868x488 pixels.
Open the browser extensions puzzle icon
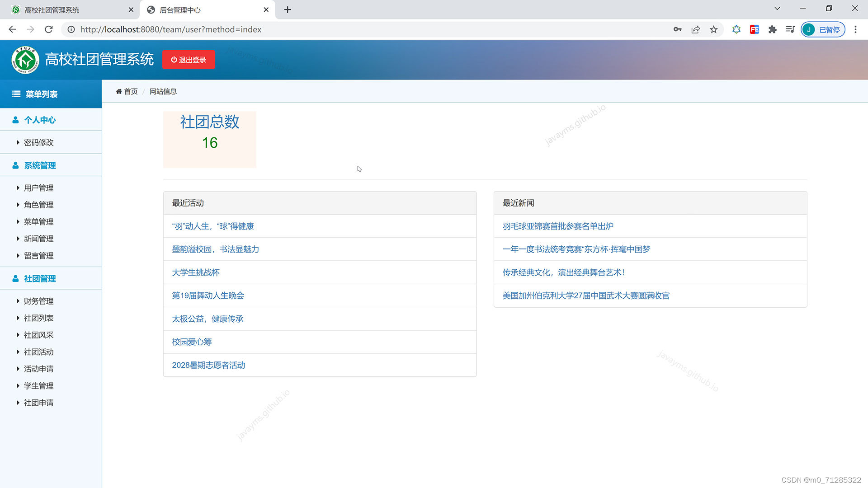tap(772, 29)
